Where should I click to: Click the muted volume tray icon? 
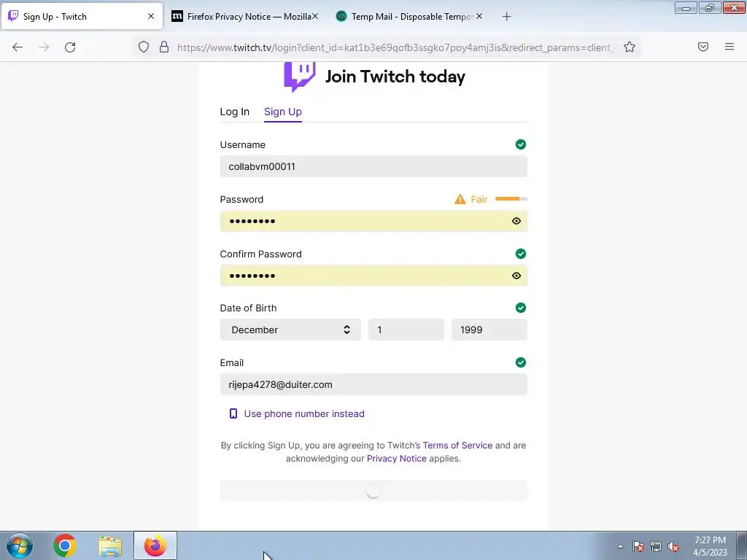pos(673,546)
